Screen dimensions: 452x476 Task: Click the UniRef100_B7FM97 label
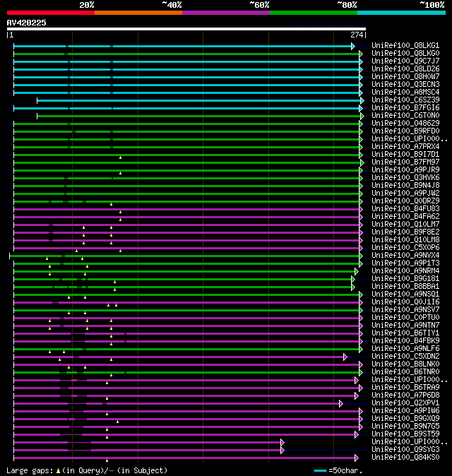point(405,162)
